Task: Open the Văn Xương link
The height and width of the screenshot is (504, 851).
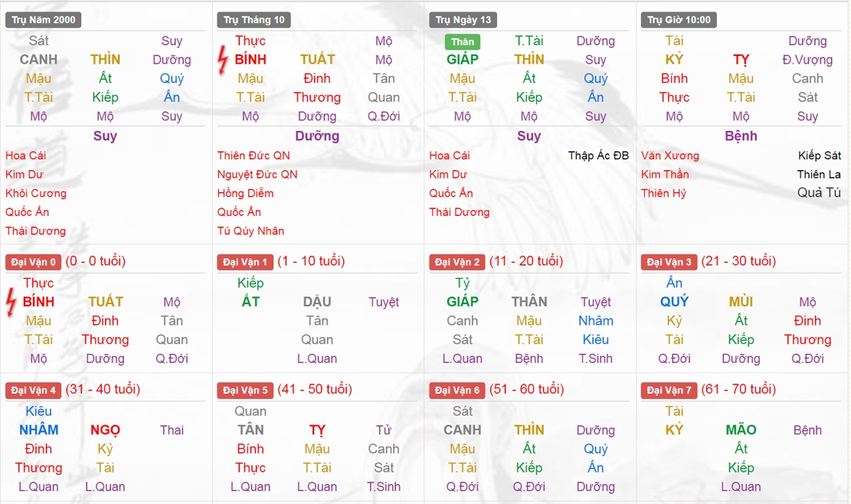Action: [670, 155]
